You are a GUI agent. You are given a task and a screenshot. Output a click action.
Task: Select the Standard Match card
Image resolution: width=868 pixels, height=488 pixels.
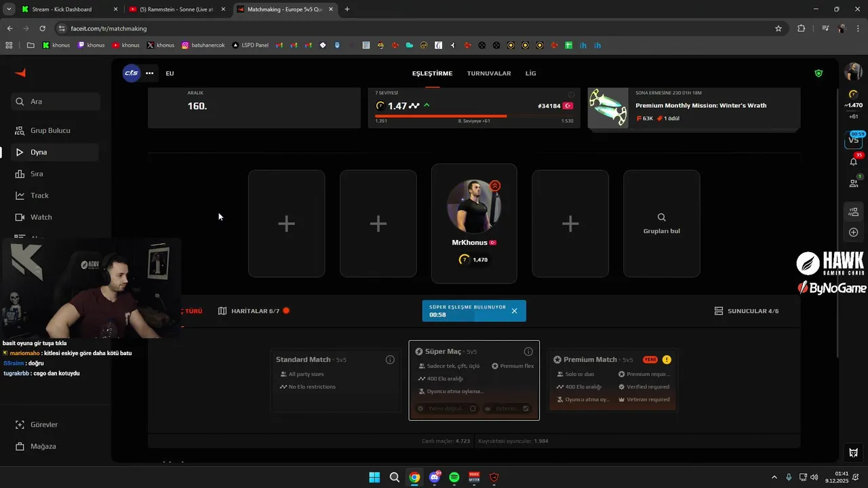(x=335, y=380)
